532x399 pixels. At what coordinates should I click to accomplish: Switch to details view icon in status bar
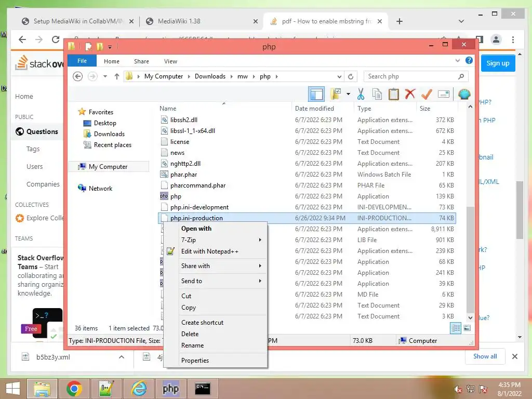[455, 328]
